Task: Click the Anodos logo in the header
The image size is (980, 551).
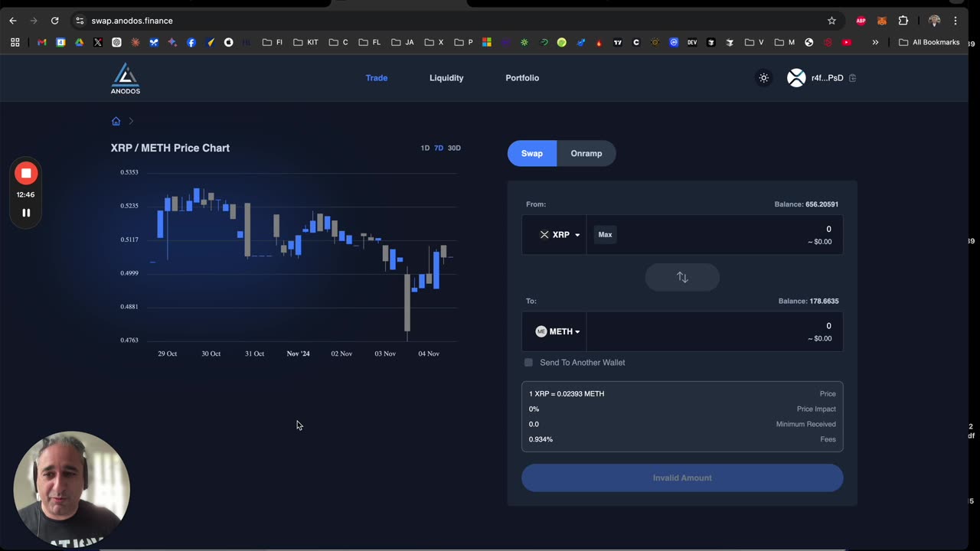Action: (125, 78)
